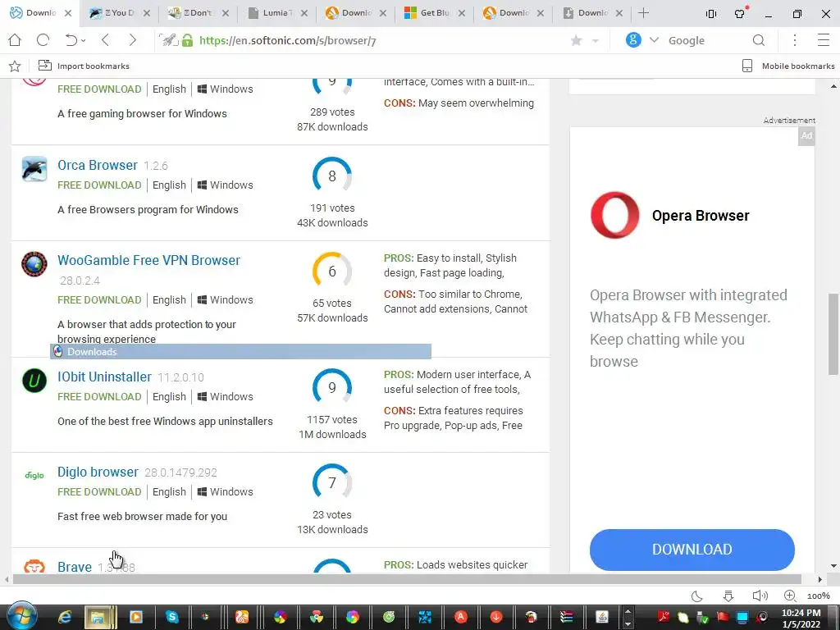This screenshot has height=630, width=840.
Task: Open the downloads arrow icon in status bar
Action: [x=728, y=596]
